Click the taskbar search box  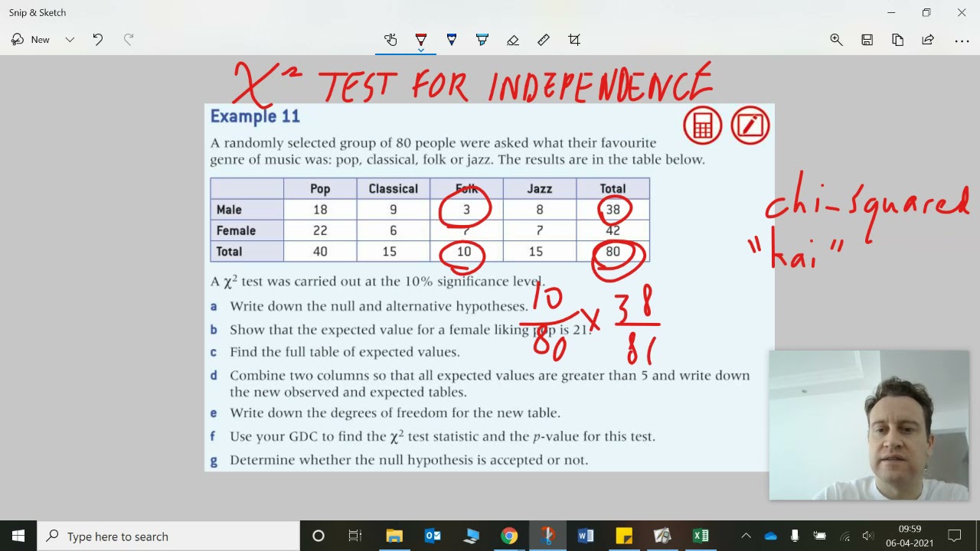pyautogui.click(x=168, y=536)
